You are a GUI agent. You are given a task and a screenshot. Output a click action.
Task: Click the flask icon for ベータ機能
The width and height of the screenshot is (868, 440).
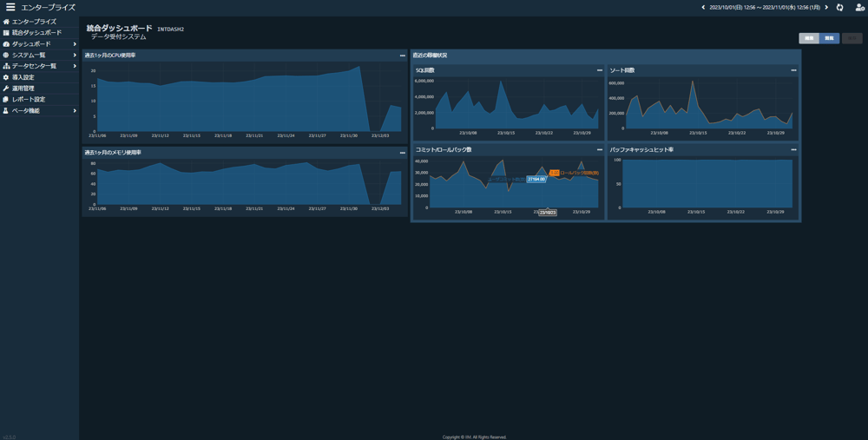pos(6,111)
